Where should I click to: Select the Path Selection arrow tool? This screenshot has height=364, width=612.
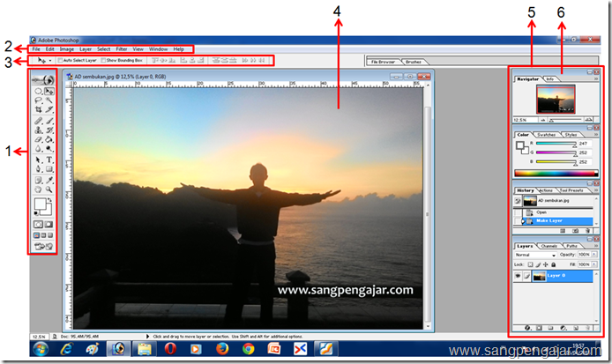pos(39,160)
